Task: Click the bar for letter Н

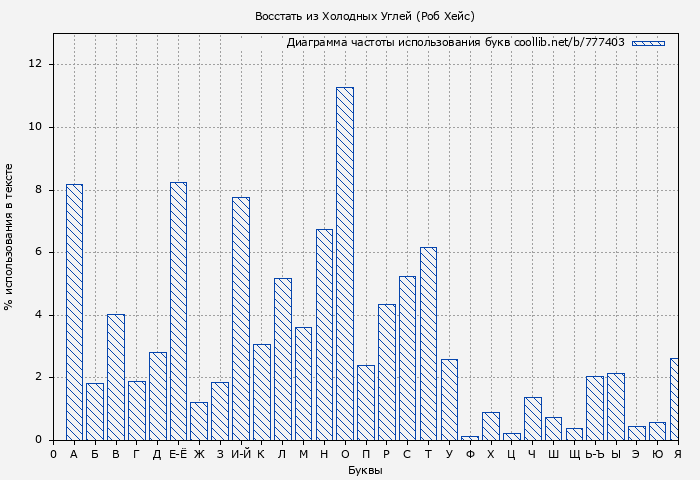Action: click(324, 334)
